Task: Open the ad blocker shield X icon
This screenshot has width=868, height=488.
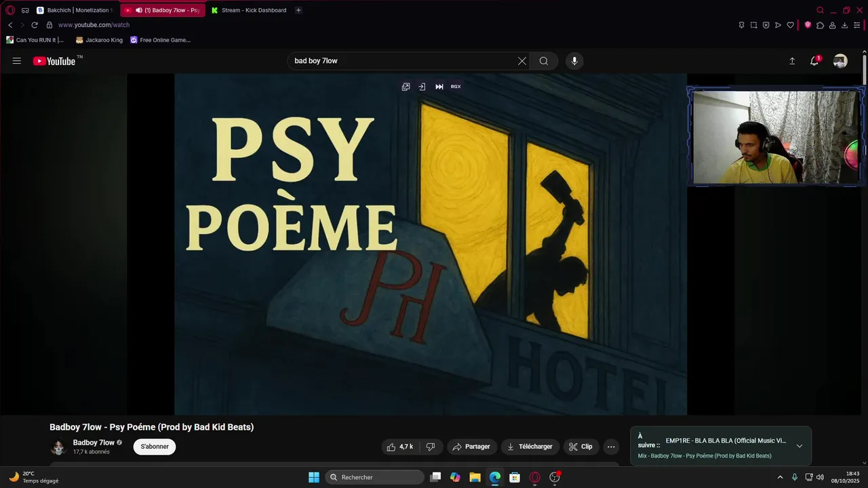Action: (766, 25)
